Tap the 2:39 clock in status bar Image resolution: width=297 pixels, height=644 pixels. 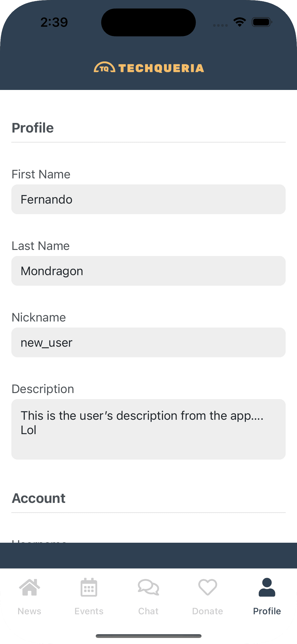pyautogui.click(x=54, y=22)
